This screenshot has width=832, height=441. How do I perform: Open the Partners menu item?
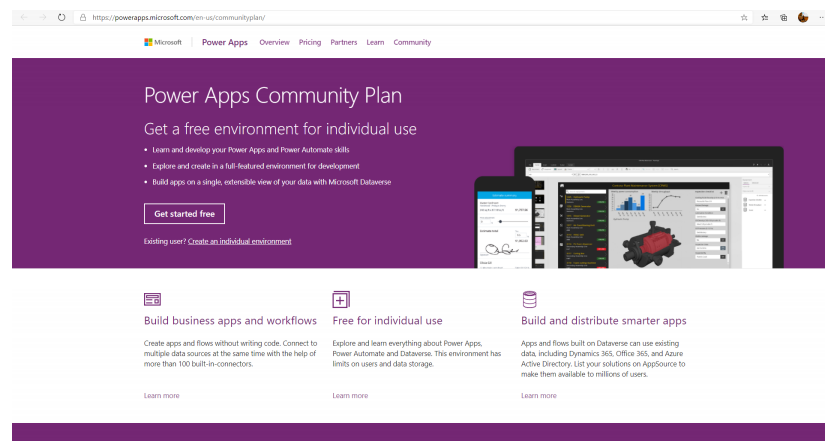[344, 42]
